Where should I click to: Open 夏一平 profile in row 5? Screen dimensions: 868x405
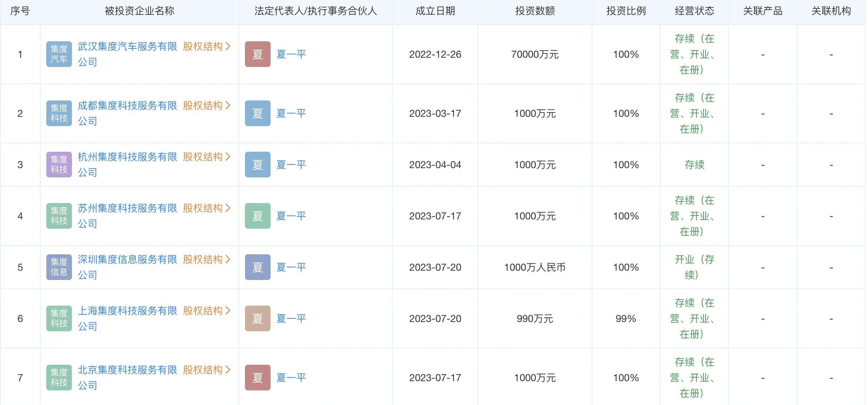[291, 267]
